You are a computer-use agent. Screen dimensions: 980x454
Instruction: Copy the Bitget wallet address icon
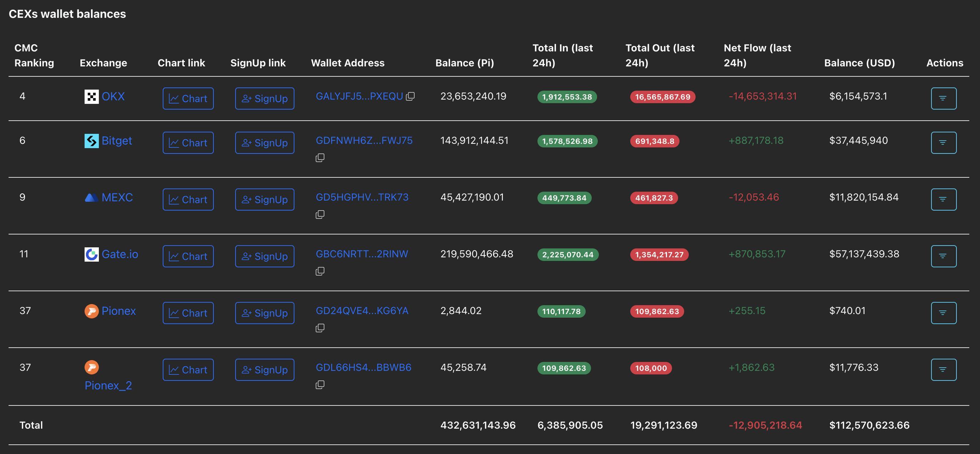coord(320,157)
